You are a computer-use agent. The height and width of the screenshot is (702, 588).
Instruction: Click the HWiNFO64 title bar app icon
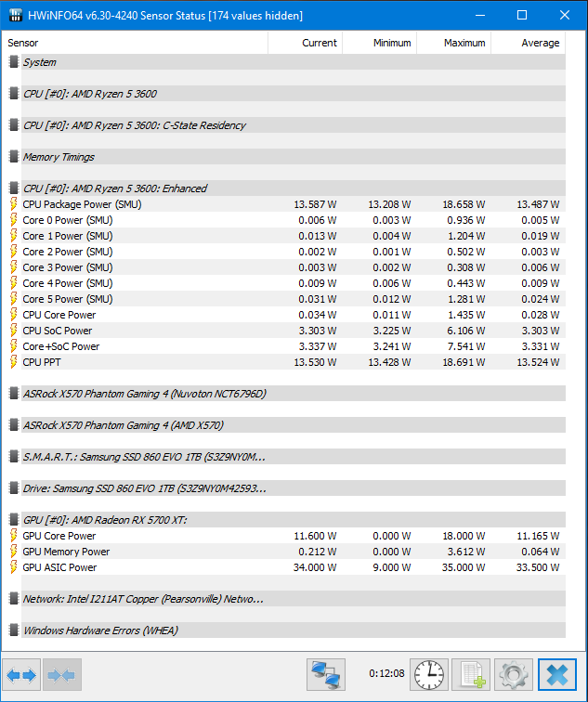(16, 15)
